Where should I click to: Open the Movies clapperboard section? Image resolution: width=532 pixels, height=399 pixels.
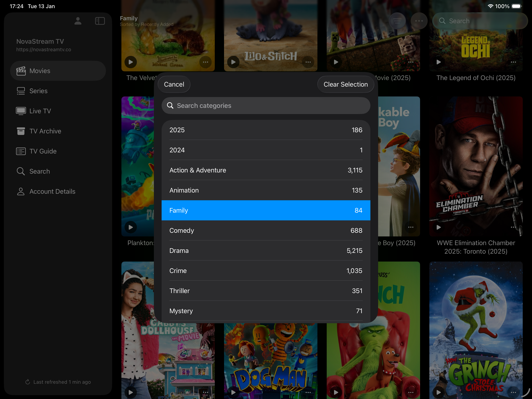tap(58, 71)
